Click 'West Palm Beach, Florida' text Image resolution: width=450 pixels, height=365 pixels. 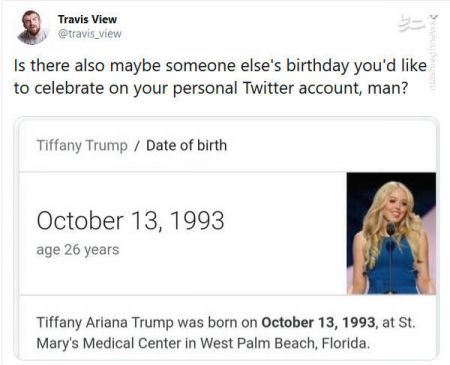click(x=285, y=343)
